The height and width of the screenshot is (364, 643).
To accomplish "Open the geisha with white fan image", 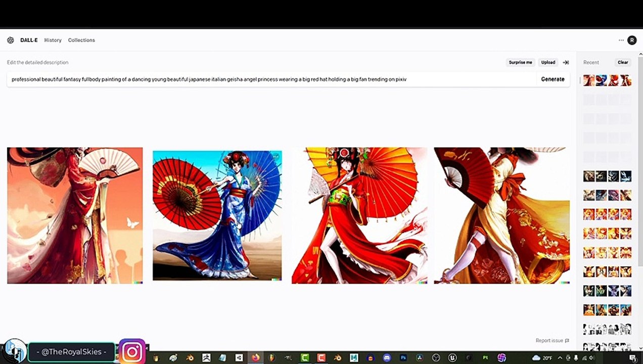I will click(75, 215).
